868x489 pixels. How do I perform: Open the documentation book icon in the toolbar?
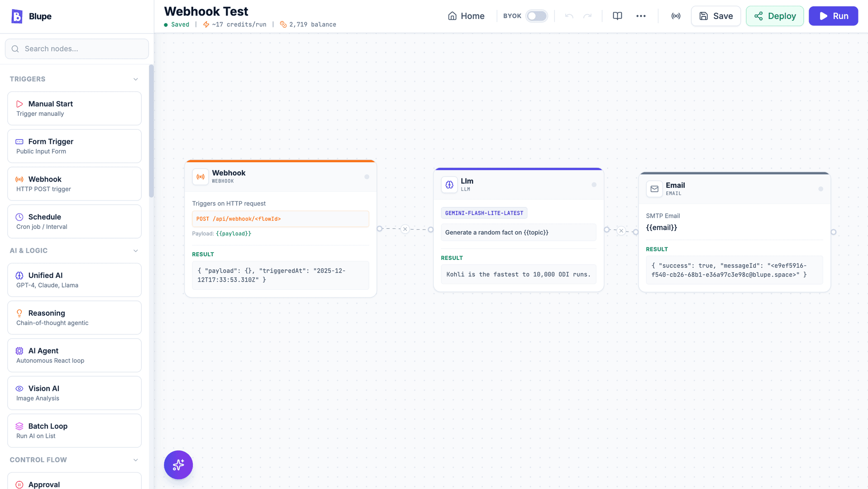point(617,16)
